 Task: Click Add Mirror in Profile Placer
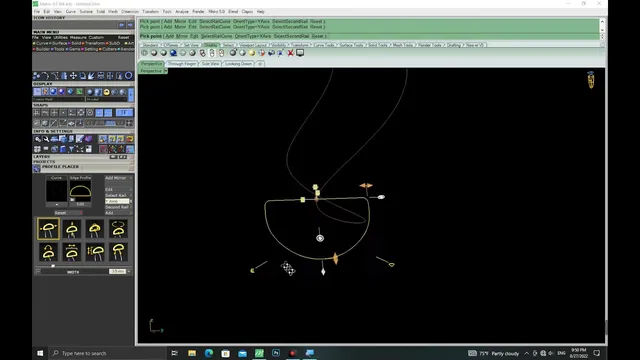click(116, 178)
